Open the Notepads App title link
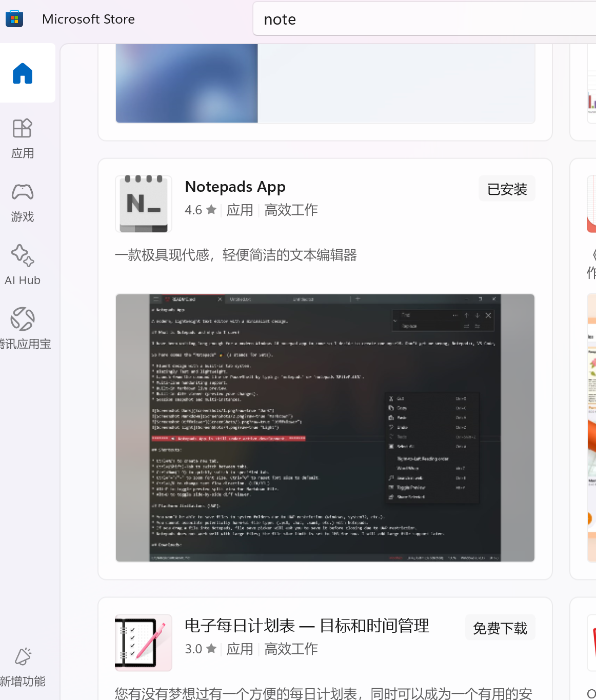 235,187
